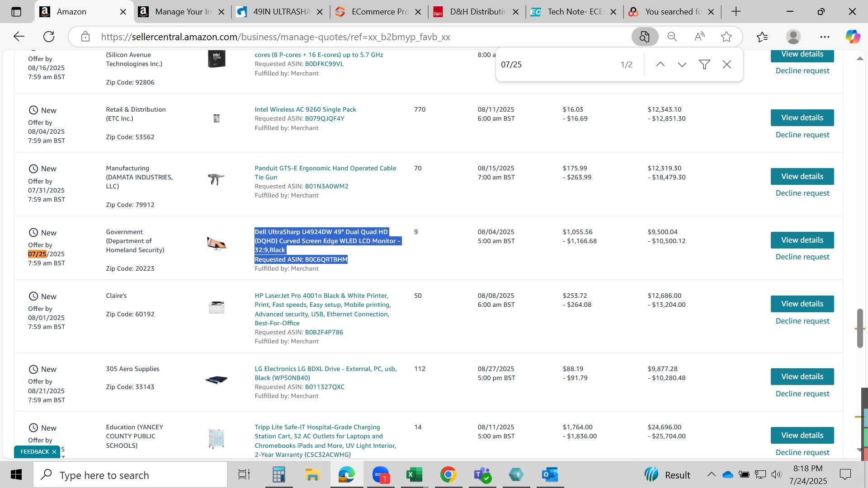Switch to D&H Distributing tab

click(x=477, y=12)
